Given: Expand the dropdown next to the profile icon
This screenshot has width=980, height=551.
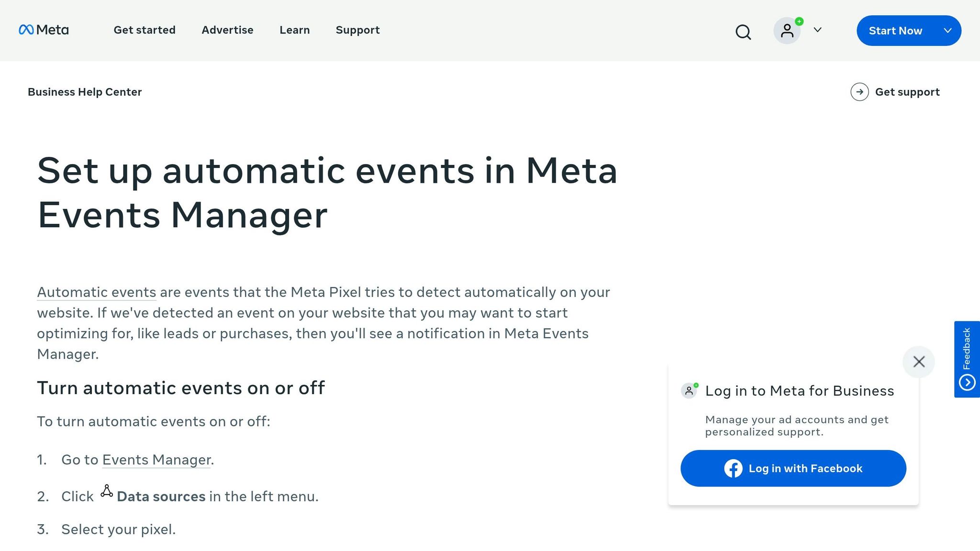Looking at the screenshot, I should (817, 30).
